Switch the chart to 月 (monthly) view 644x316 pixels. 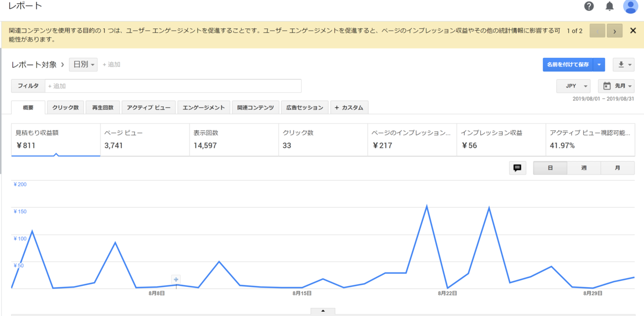tap(617, 168)
